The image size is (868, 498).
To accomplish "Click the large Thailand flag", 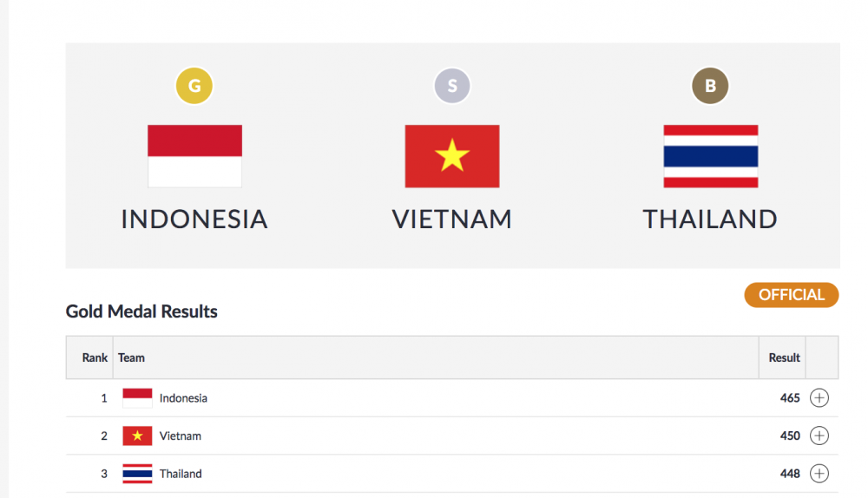I will pyautogui.click(x=710, y=156).
